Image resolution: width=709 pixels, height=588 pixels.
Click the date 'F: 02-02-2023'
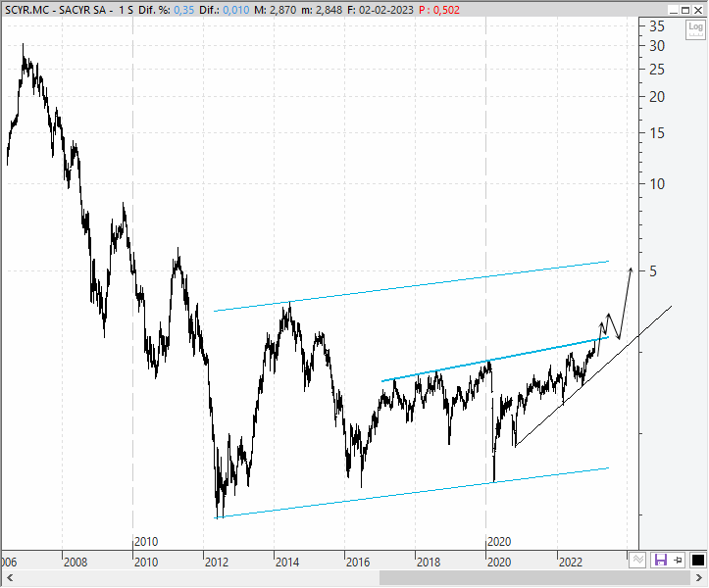coord(380,10)
